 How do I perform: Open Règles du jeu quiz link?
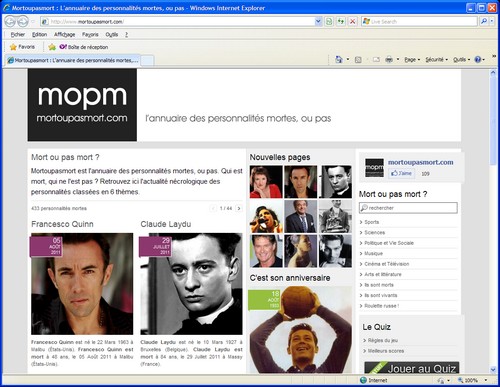click(383, 340)
